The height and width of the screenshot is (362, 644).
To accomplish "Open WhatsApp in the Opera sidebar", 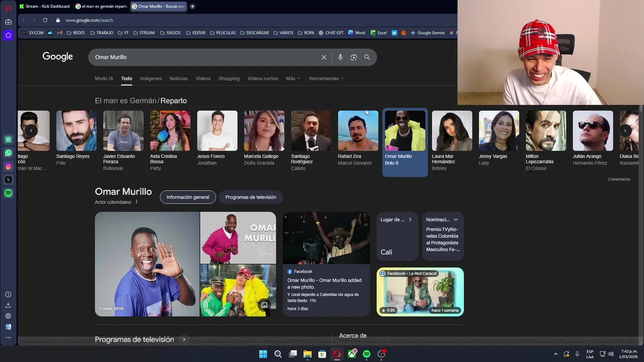I will coord(8,153).
